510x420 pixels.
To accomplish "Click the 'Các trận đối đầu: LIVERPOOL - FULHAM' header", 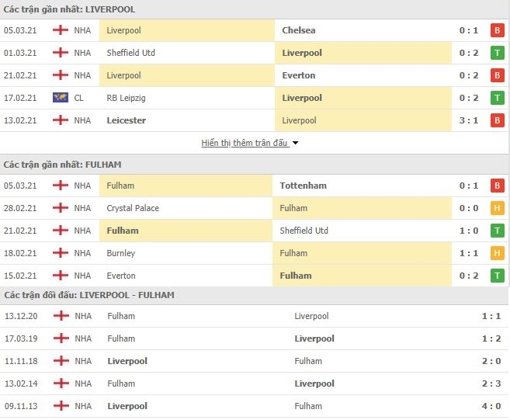I will tap(89, 295).
